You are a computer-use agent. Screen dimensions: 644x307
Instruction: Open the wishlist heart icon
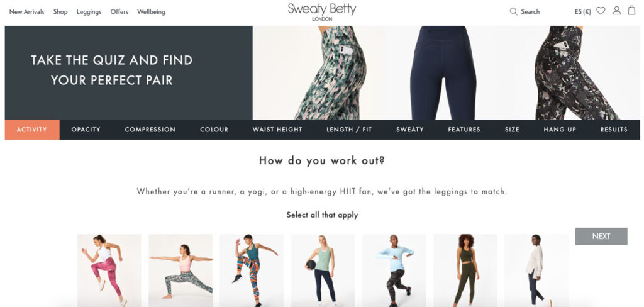tap(601, 11)
